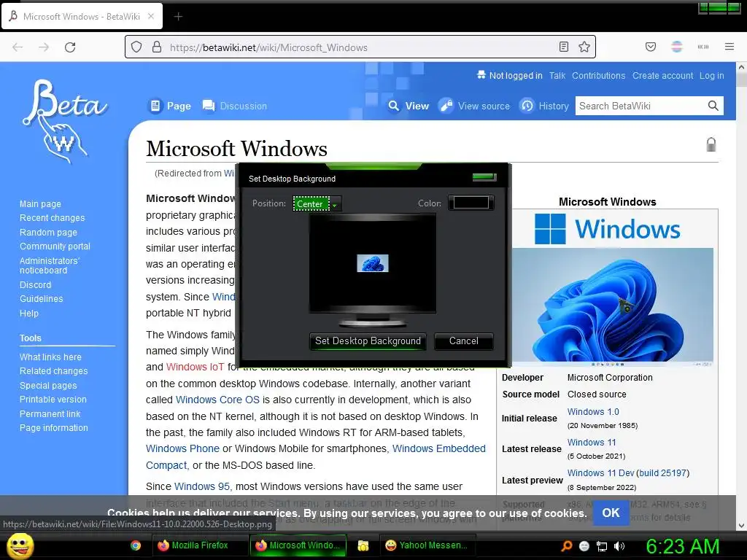Open the History tab
The height and width of the screenshot is (560, 747).
(x=544, y=106)
